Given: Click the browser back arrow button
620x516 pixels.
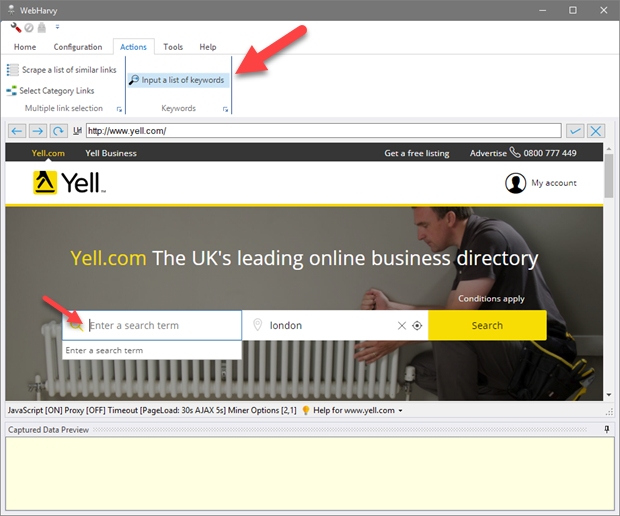Looking at the screenshot, I should click(17, 131).
